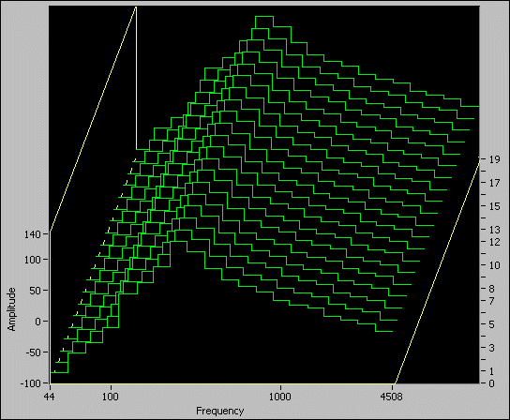Select the 5 label on depth axis
Viewport: 510px width, 420px height.
tap(492, 324)
